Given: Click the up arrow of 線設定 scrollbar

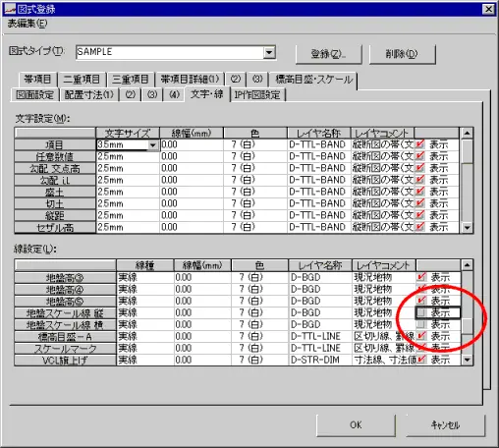Looking at the screenshot, I should [467, 264].
